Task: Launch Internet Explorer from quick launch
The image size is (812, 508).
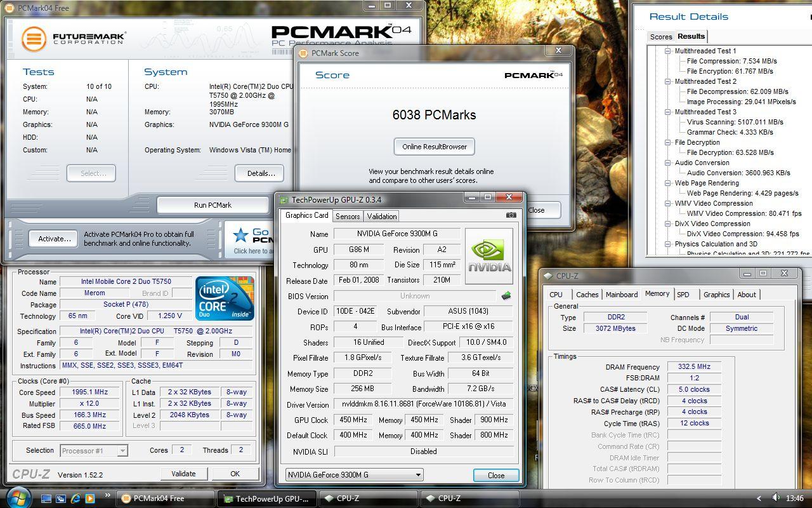Action: [76, 498]
